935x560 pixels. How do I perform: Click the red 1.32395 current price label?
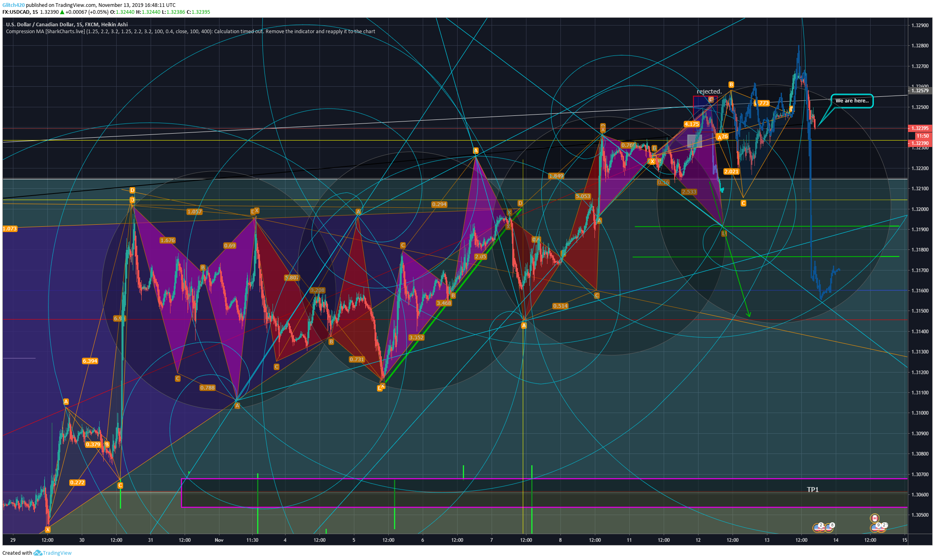pyautogui.click(x=920, y=128)
